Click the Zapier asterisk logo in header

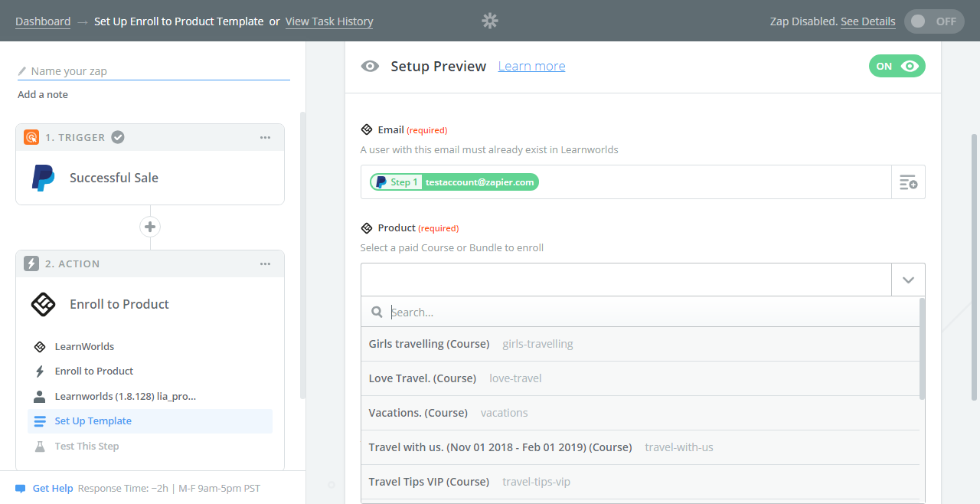[490, 21]
